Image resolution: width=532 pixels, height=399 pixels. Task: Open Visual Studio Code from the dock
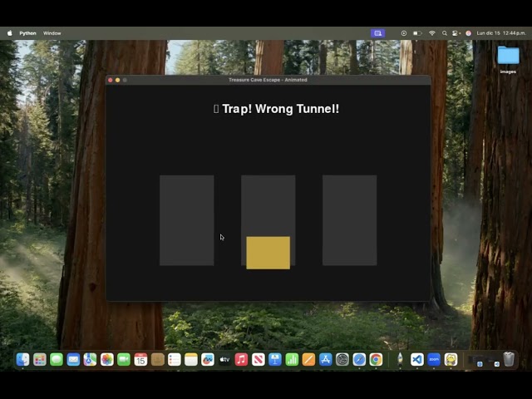(417, 360)
